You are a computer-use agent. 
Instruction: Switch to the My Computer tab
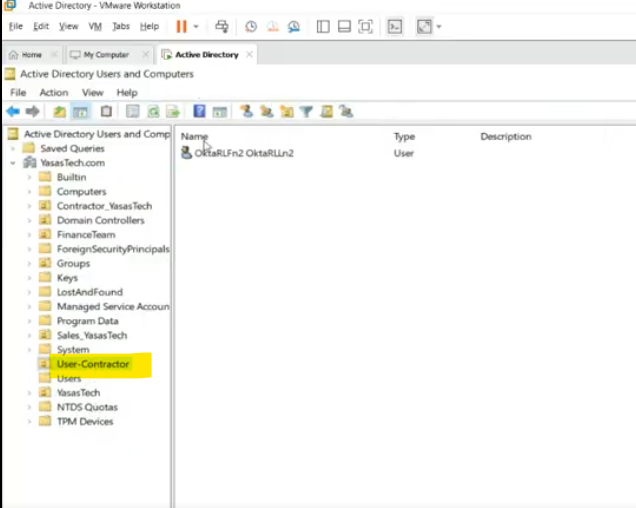pyautogui.click(x=105, y=55)
